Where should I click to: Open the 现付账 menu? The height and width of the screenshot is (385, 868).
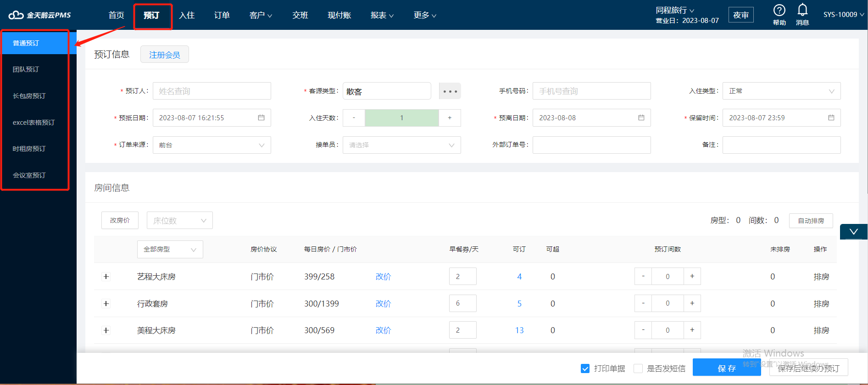[339, 15]
